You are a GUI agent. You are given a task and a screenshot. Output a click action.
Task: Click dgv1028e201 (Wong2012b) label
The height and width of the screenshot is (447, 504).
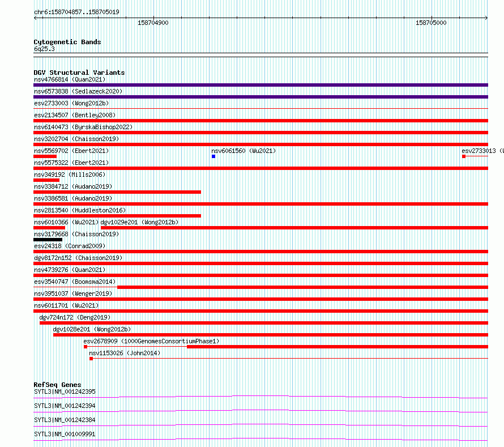point(92,329)
